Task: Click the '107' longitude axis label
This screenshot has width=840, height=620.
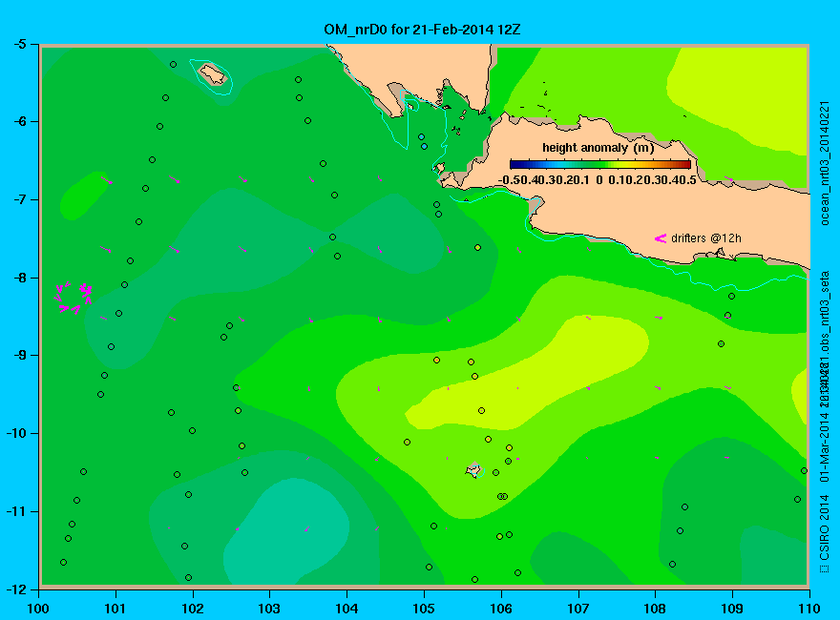Action: [x=578, y=609]
